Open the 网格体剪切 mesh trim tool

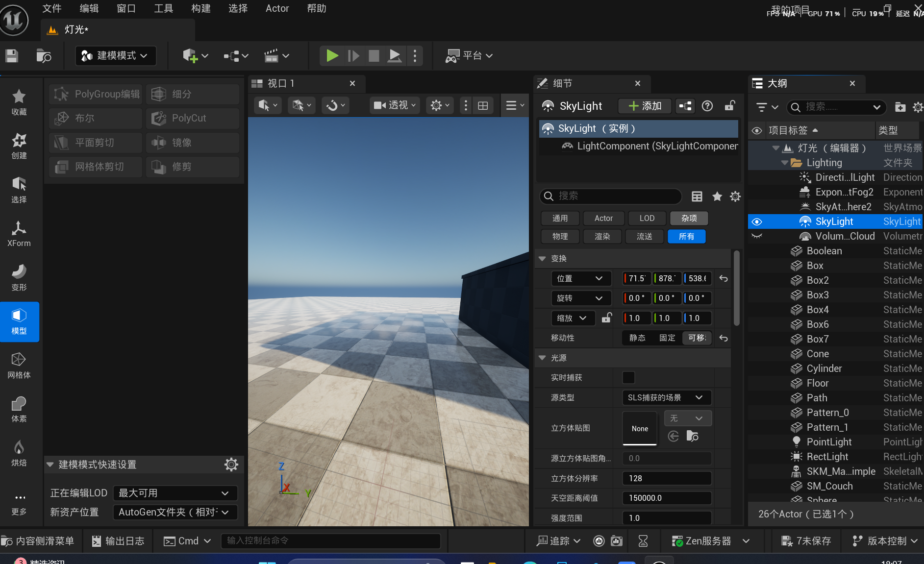tap(95, 167)
